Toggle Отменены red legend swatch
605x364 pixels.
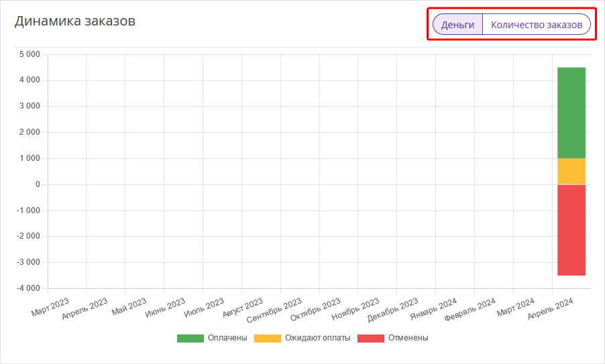tap(371, 338)
